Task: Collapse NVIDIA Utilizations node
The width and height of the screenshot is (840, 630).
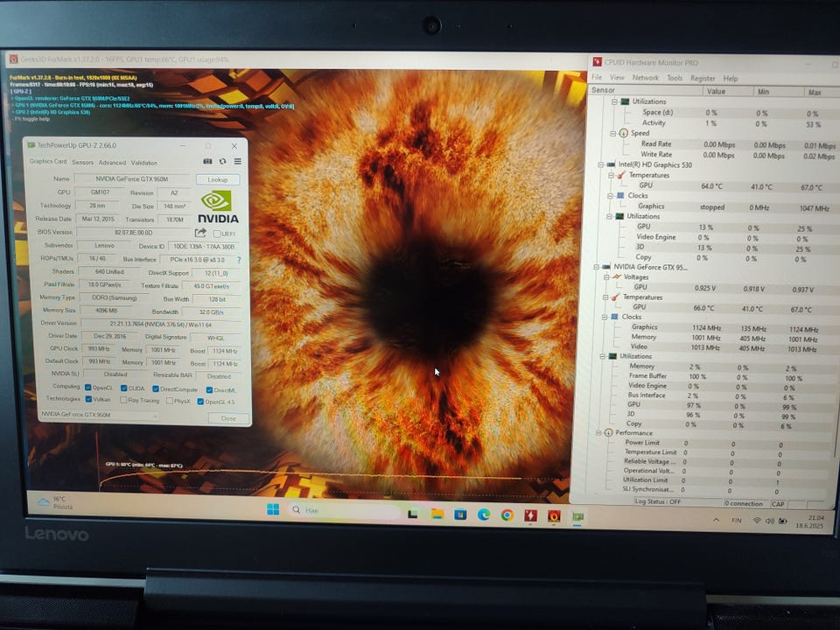Action: tap(603, 356)
